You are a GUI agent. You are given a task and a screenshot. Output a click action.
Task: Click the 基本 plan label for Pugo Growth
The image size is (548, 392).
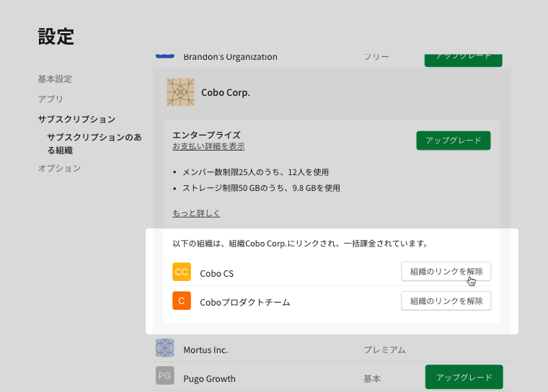click(372, 378)
